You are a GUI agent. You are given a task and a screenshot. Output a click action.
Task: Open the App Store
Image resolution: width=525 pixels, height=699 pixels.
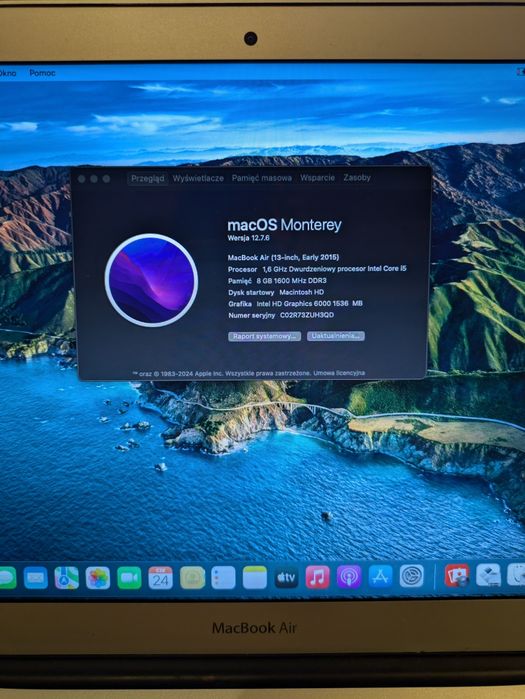[x=380, y=576]
